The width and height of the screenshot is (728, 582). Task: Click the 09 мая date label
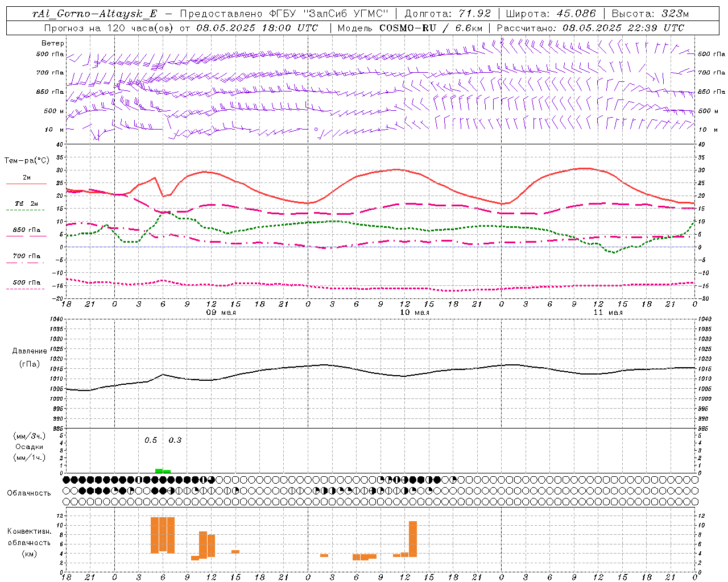221,313
